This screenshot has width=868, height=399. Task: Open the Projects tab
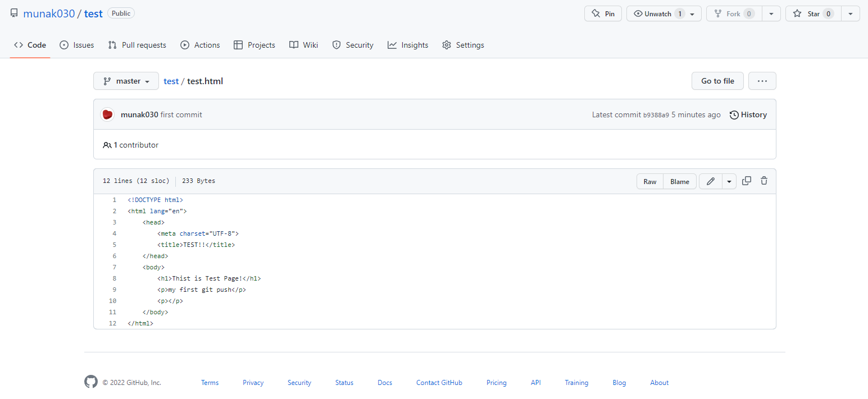[x=255, y=45]
